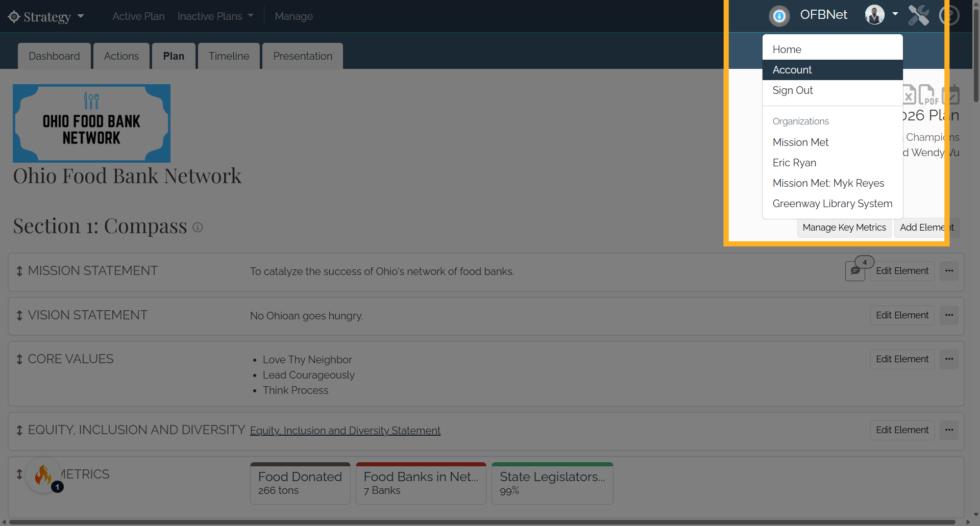Select the Plan tab

coord(174,56)
